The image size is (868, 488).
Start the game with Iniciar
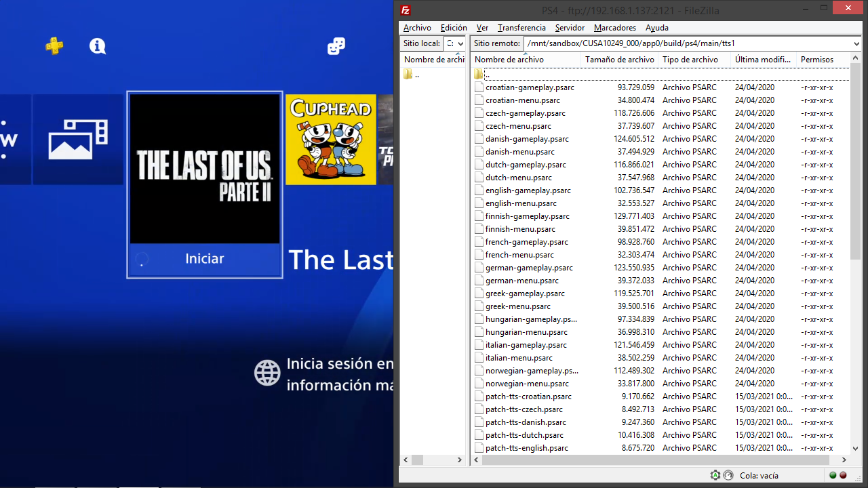(x=205, y=259)
